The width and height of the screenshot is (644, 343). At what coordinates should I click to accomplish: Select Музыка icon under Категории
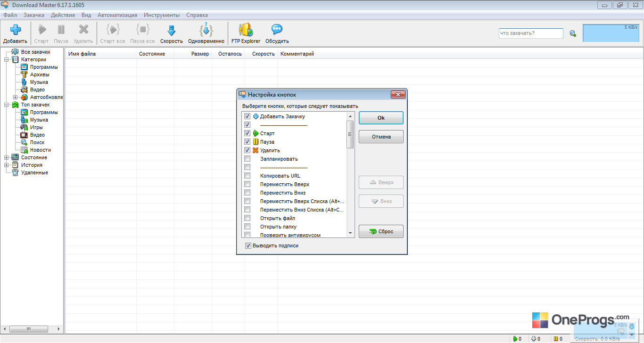(x=25, y=82)
